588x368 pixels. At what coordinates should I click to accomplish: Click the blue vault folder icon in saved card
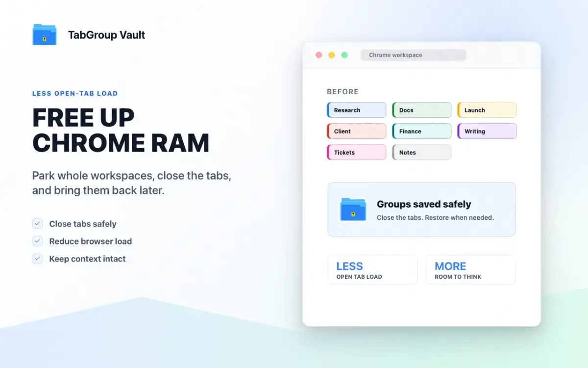tap(353, 210)
